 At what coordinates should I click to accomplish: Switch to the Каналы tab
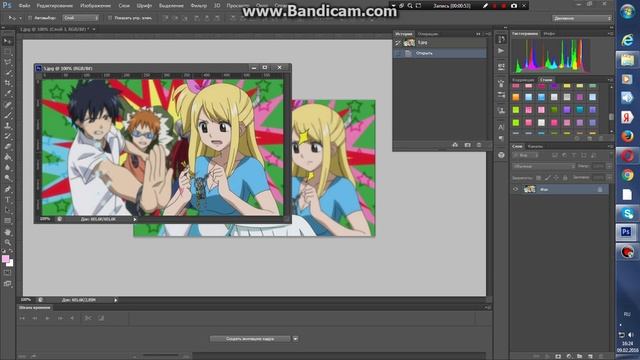(x=535, y=147)
